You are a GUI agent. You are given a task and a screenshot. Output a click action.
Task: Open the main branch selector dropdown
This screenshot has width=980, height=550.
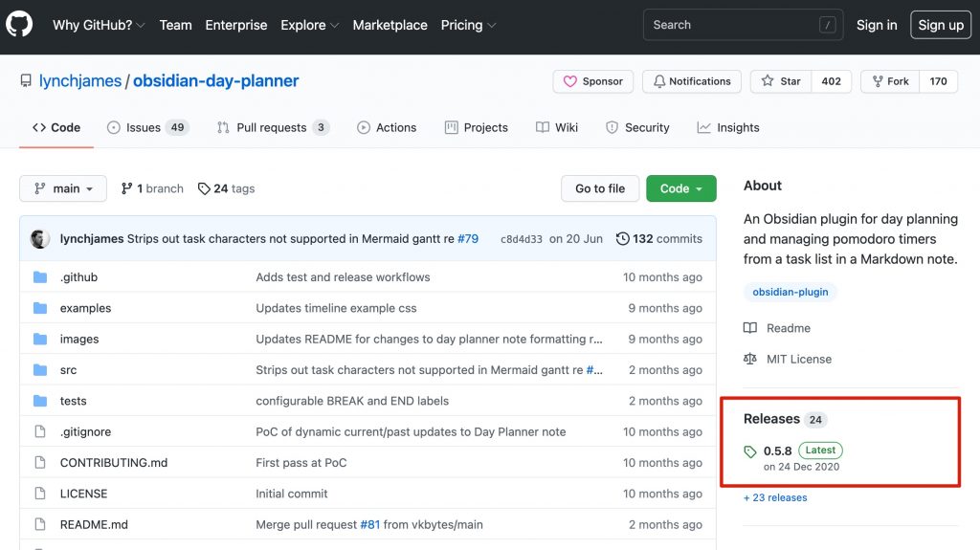pos(63,188)
